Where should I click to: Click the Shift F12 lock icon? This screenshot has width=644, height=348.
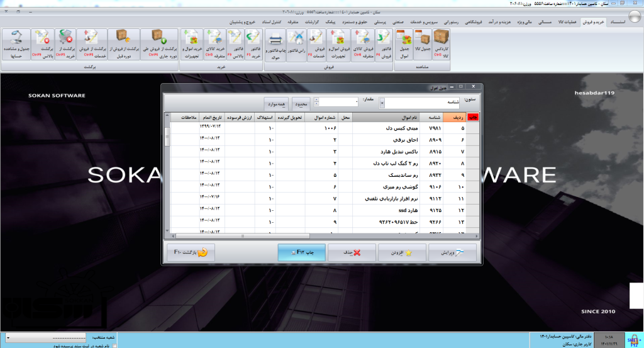pos(634,340)
